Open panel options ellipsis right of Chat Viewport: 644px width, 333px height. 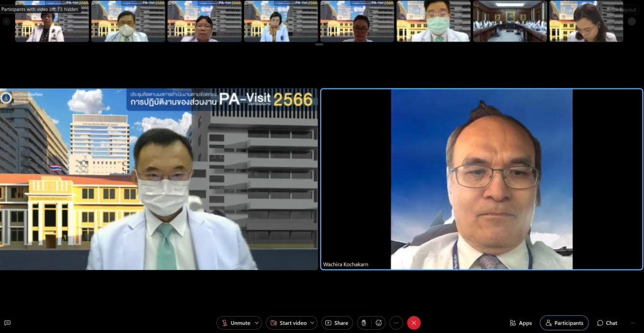[x=633, y=323]
